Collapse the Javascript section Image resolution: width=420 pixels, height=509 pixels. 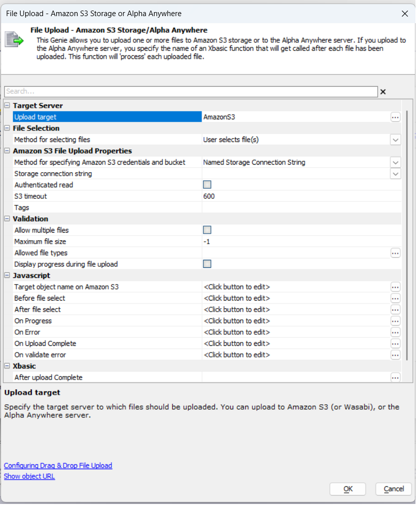7,275
